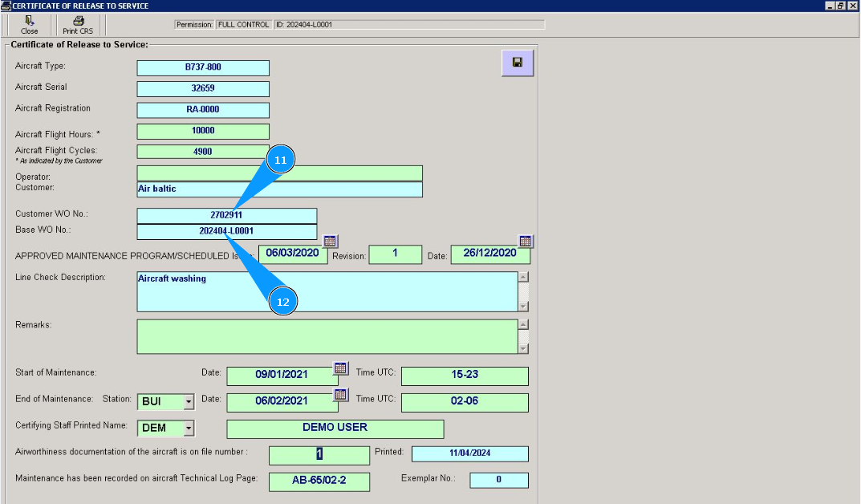Click Remarks scrollbar up arrow
The image size is (861, 504).
[524, 324]
